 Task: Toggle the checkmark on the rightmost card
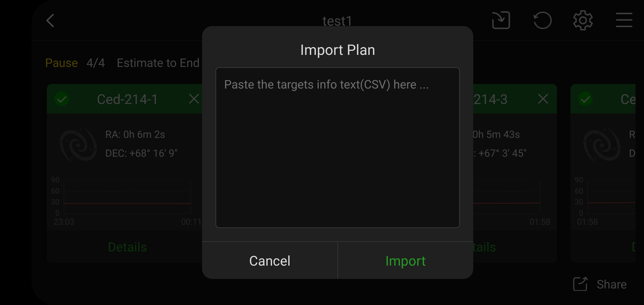point(585,99)
